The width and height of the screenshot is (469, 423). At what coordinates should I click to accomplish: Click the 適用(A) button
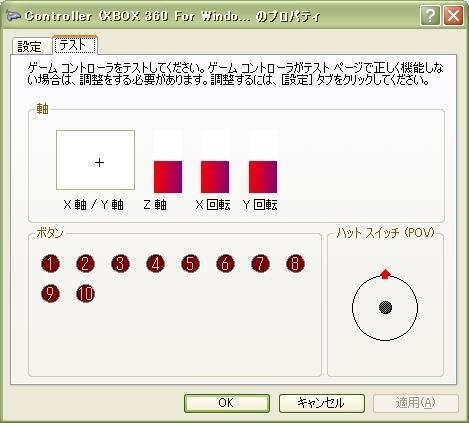point(416,403)
